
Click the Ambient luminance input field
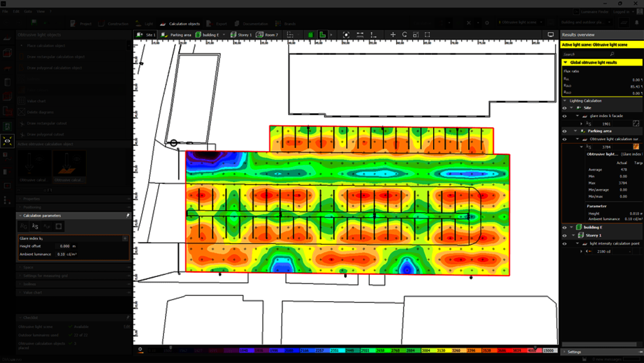[x=63, y=254]
